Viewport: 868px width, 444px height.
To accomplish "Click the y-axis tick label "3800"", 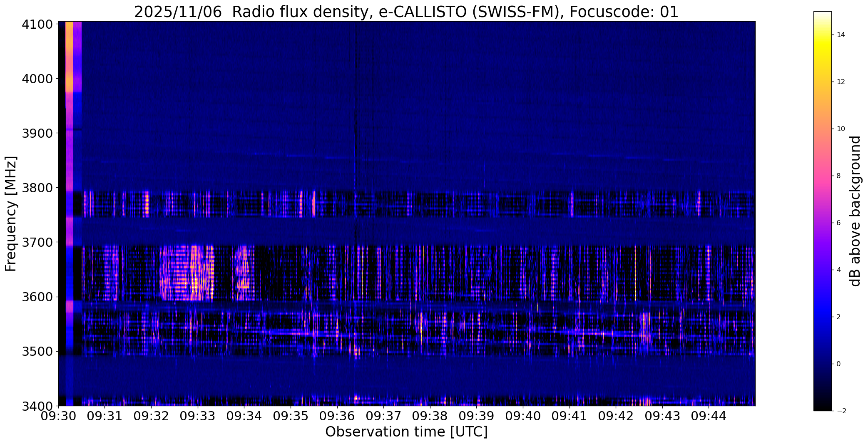I will point(37,188).
